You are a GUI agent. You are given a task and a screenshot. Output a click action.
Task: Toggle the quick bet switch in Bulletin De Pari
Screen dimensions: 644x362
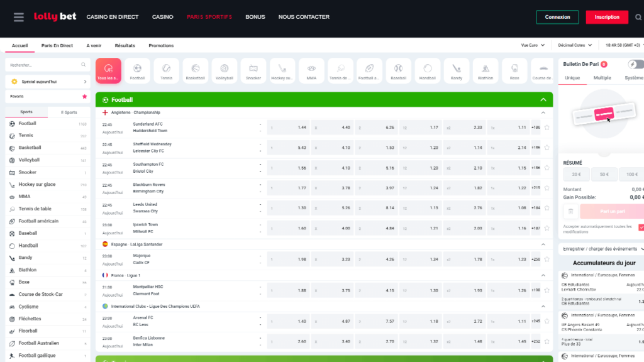tap(636, 64)
